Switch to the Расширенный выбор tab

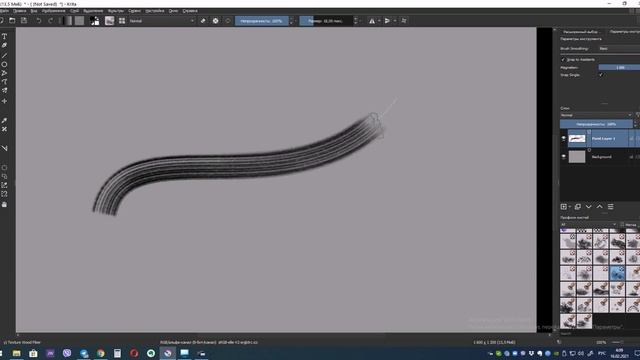[x=580, y=31]
